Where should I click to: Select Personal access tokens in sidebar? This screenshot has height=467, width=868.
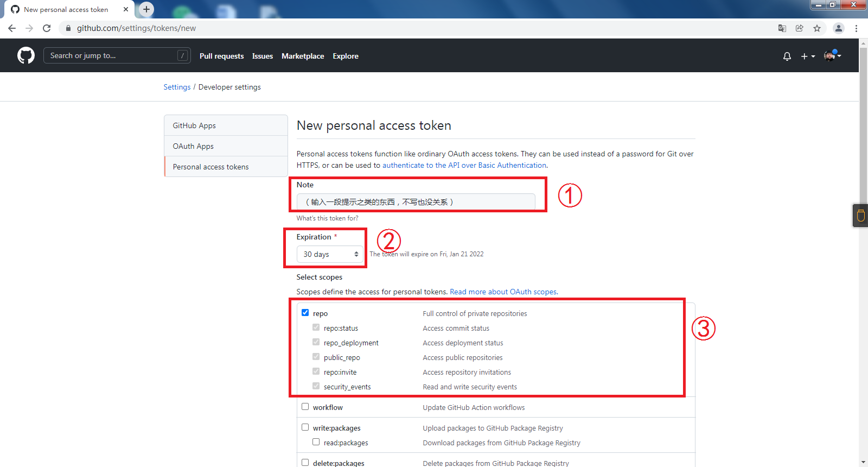226,167
